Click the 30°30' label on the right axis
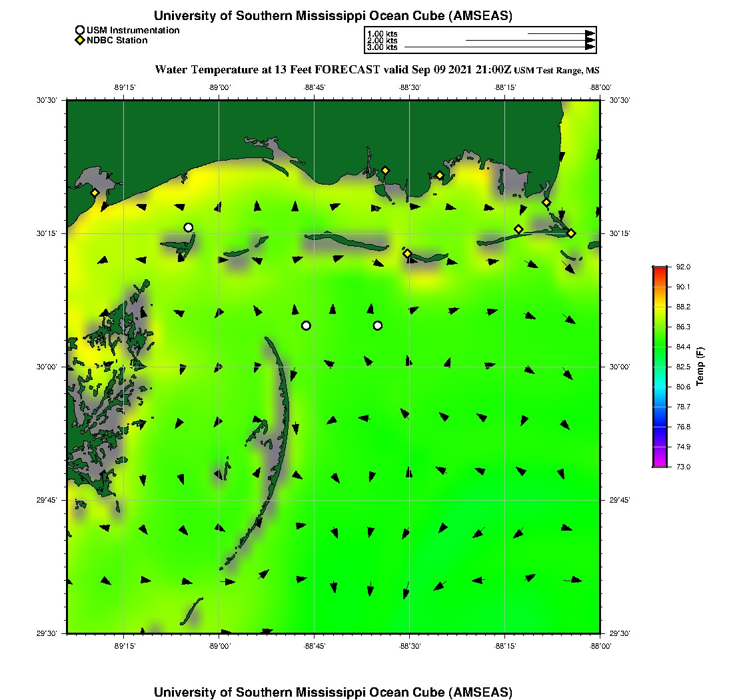 [x=620, y=100]
